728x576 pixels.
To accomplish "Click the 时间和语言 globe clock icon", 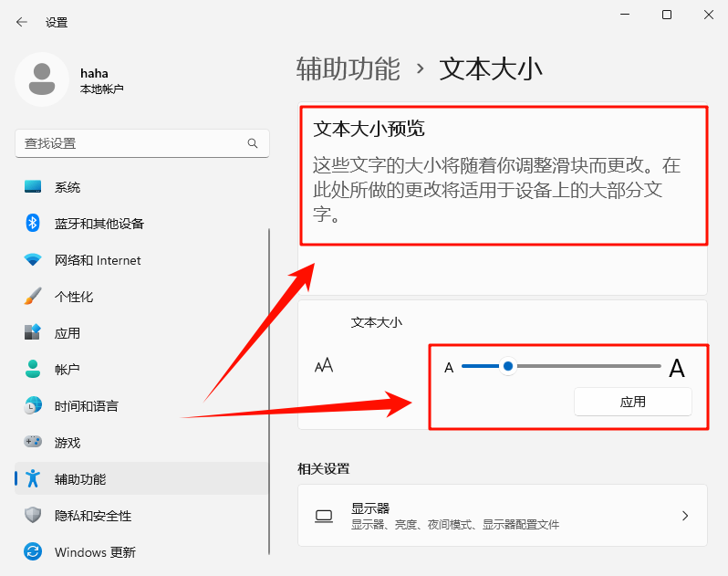I will click(x=33, y=405).
